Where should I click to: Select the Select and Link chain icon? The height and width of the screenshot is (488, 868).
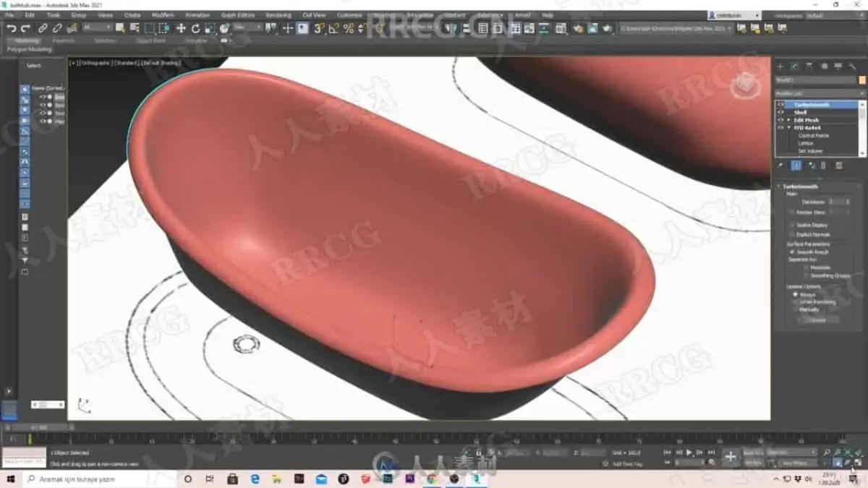[43, 28]
